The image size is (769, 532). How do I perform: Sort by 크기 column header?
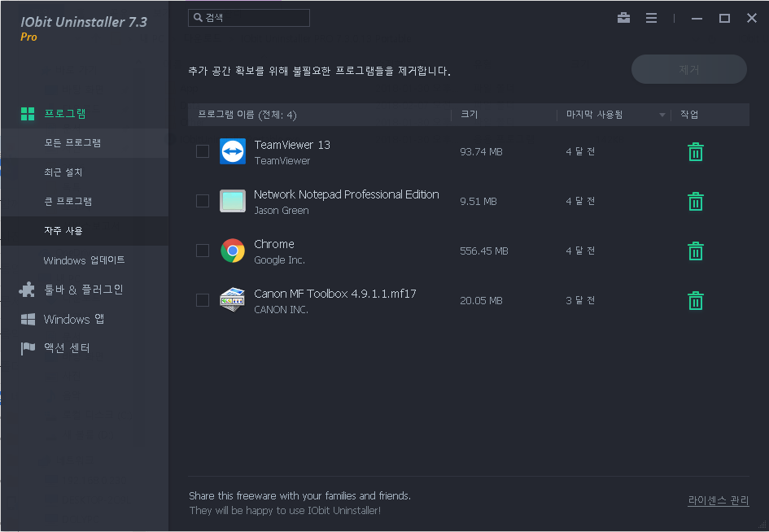click(470, 115)
